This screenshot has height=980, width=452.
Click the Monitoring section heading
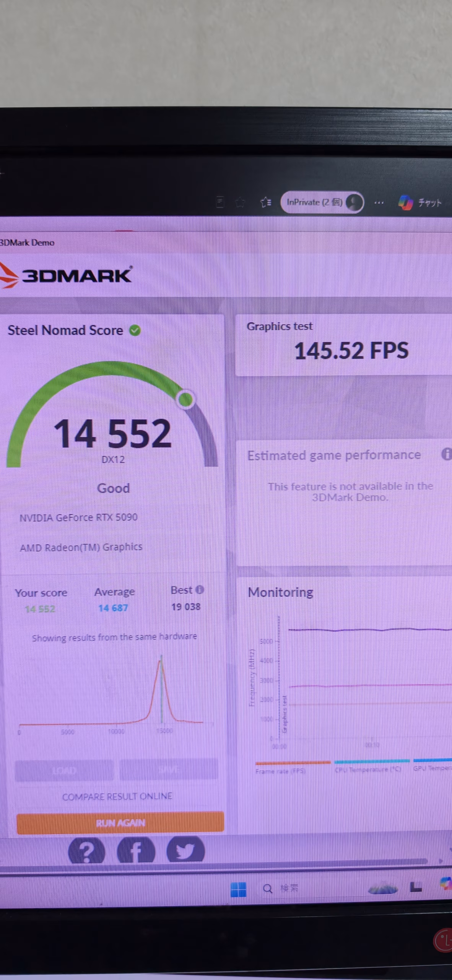pyautogui.click(x=280, y=592)
